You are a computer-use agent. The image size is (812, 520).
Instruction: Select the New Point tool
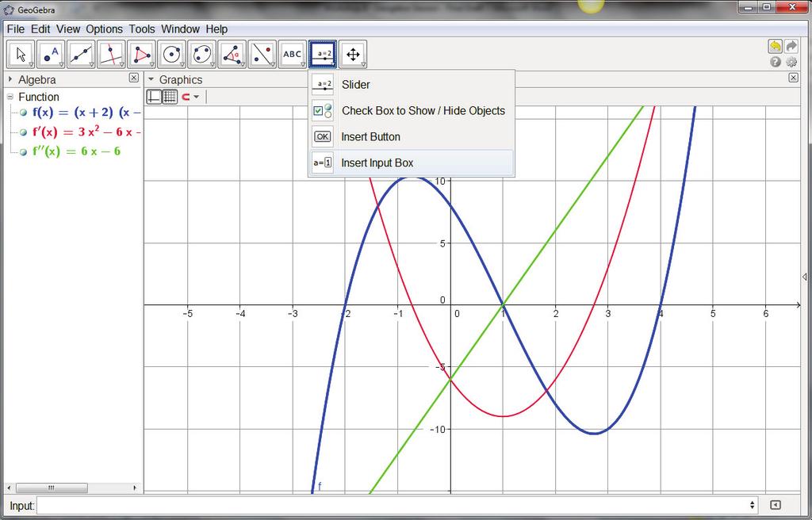51,55
